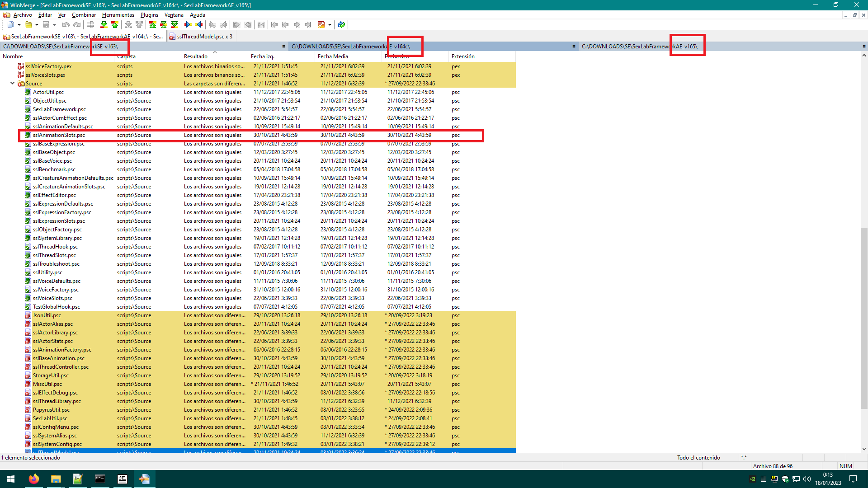
Task: Open the Plugins menu
Action: [149, 15]
